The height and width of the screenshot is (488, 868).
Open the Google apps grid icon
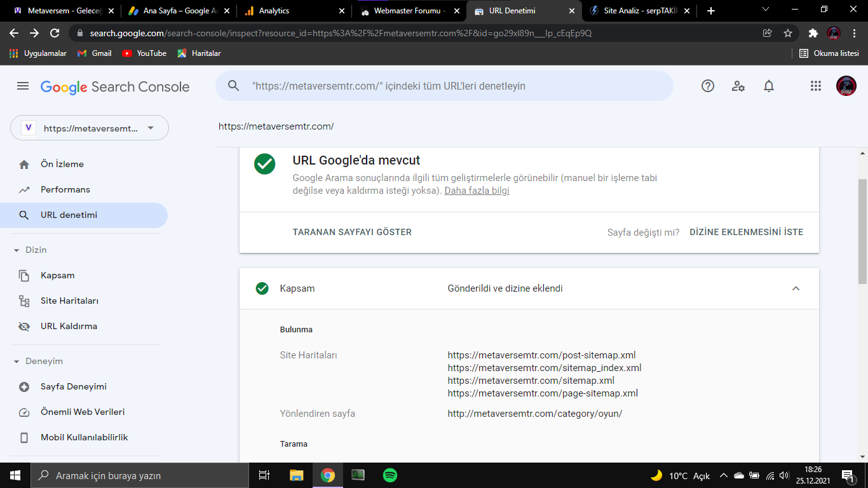(x=816, y=86)
